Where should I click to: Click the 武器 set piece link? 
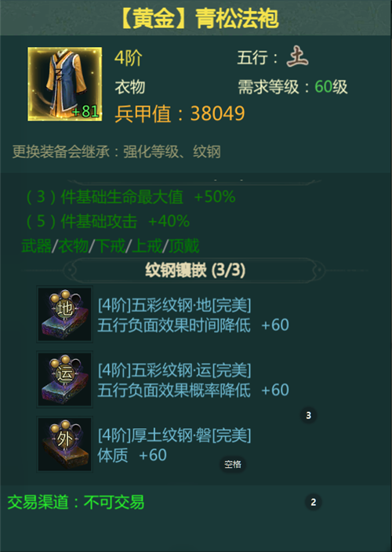37,245
